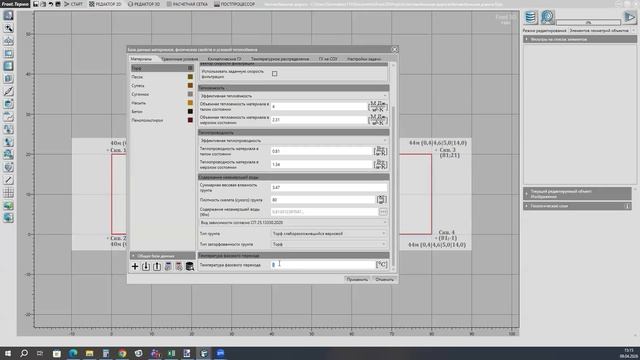Viewport: 640px width, 360px height.
Task: Click the unit converter icon beside the dry soil density field
Action: 381,200
